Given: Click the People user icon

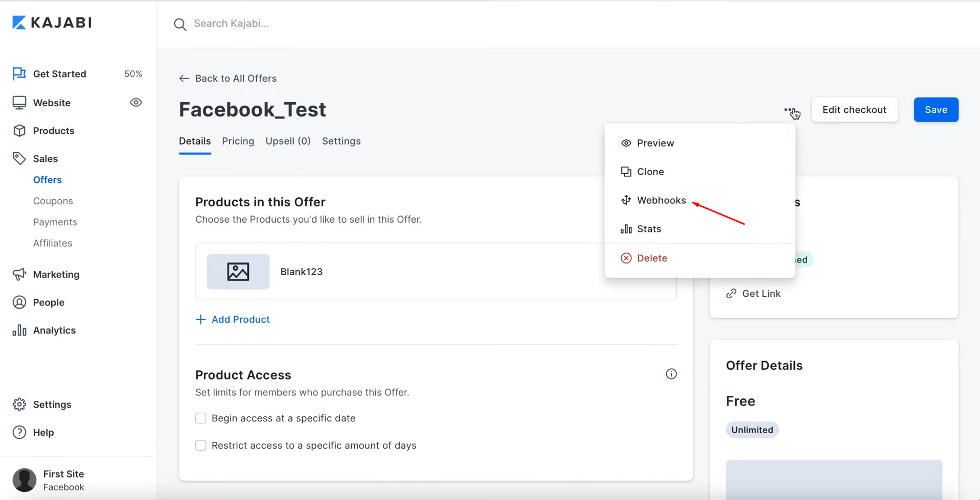Looking at the screenshot, I should point(19,302).
